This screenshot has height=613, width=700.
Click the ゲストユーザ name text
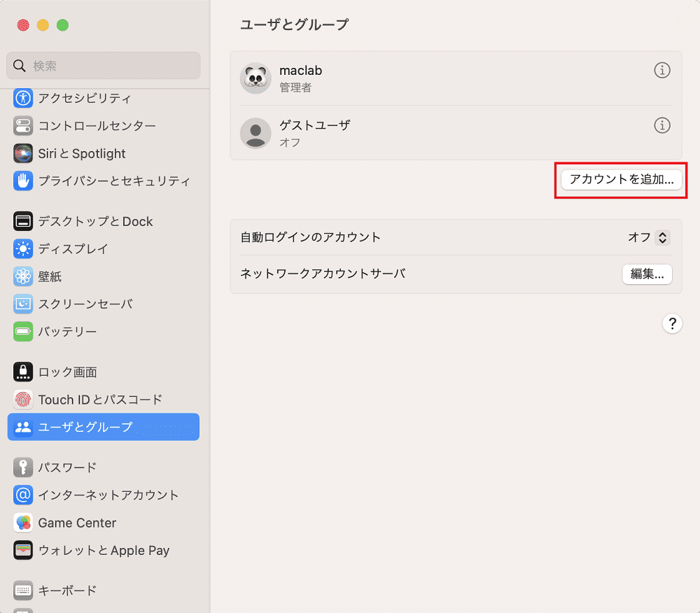coord(315,125)
